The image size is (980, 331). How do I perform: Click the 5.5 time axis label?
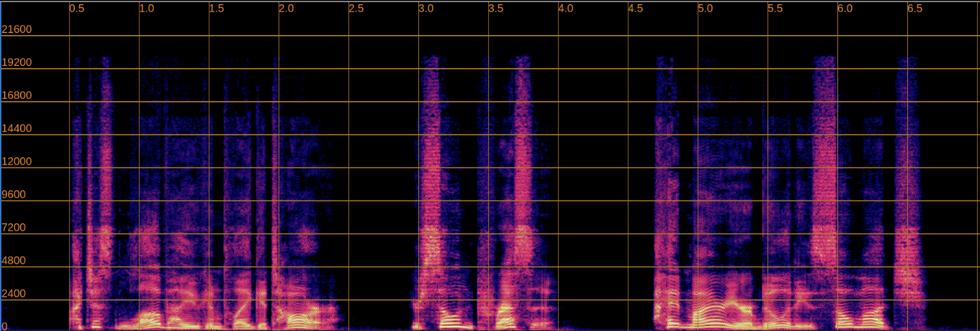(x=776, y=9)
